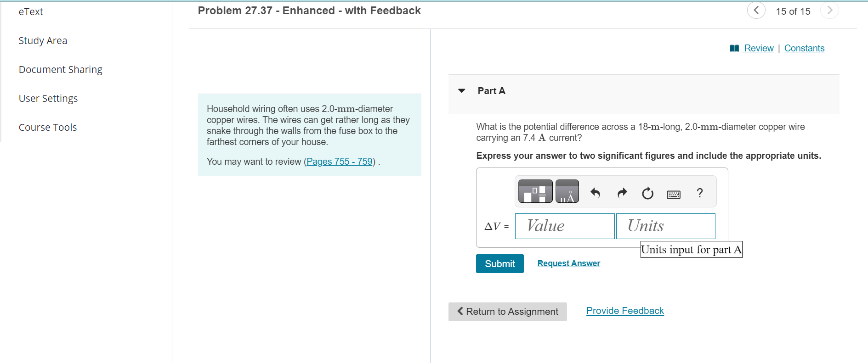This screenshot has width=868, height=363.
Task: Open the Constants reference
Action: pyautogui.click(x=804, y=48)
